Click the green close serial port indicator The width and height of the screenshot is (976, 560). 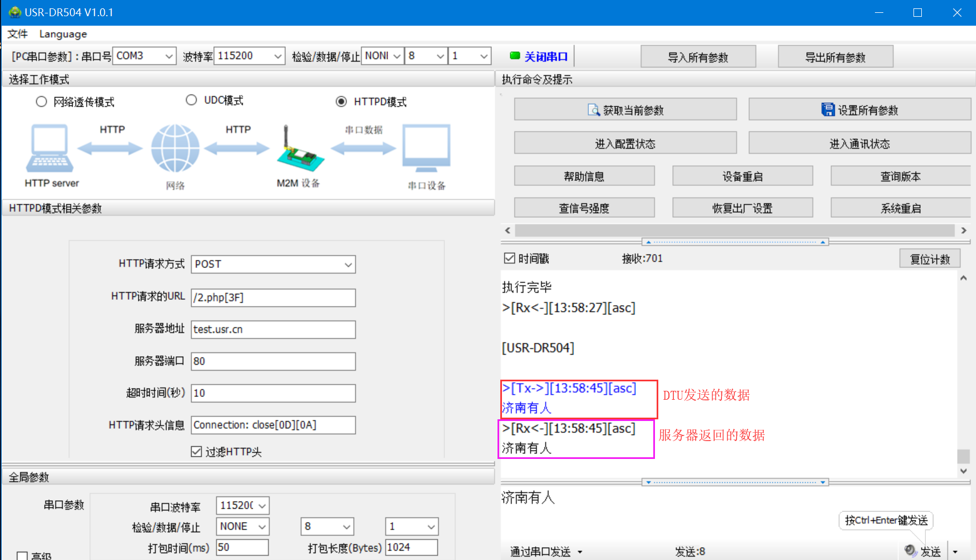click(x=515, y=56)
